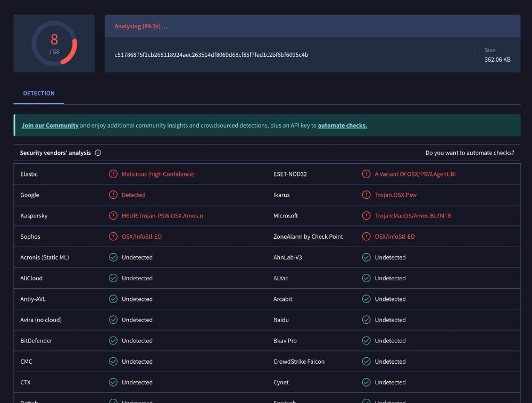Click the checkmark icon in the AliCloud row
Image resolution: width=532 pixels, height=403 pixels.
[113, 278]
